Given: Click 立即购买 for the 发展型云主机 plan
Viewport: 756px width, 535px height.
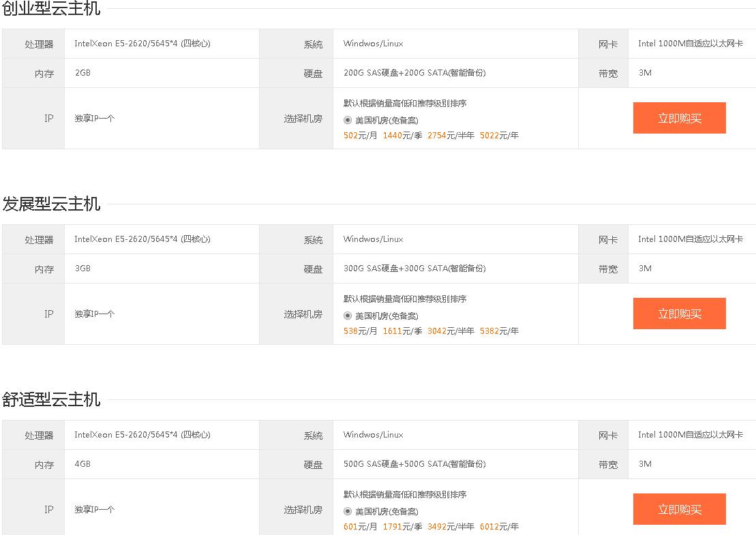Looking at the screenshot, I should [679, 314].
